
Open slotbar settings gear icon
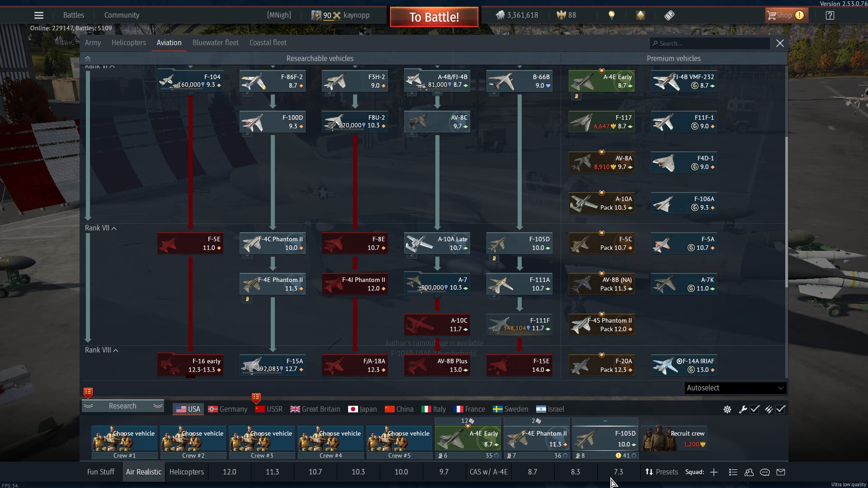[727, 409]
